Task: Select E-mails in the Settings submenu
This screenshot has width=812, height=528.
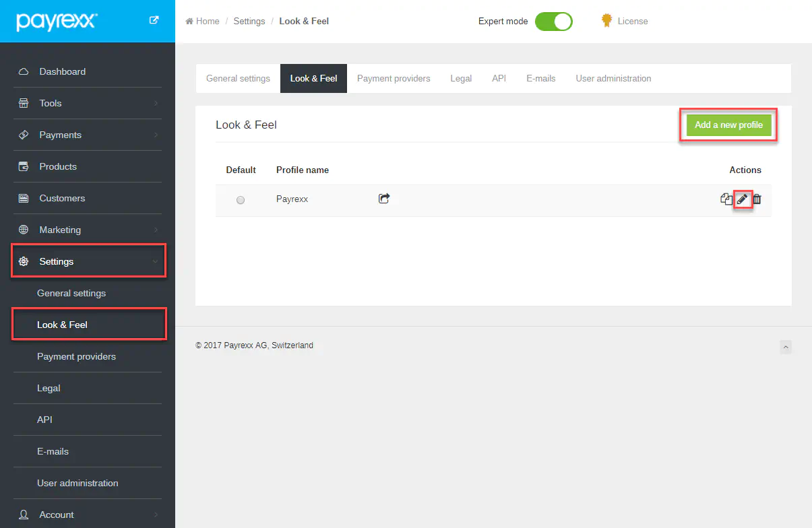Action: point(53,451)
